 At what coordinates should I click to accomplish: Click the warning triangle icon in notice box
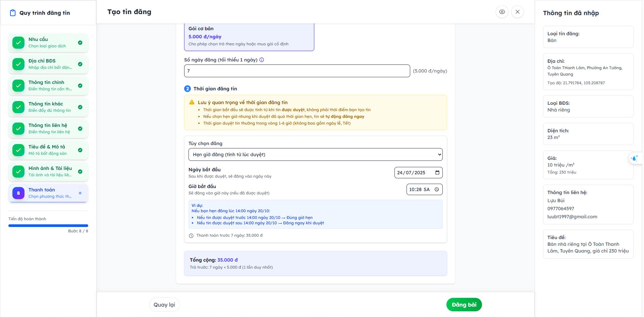tap(192, 102)
